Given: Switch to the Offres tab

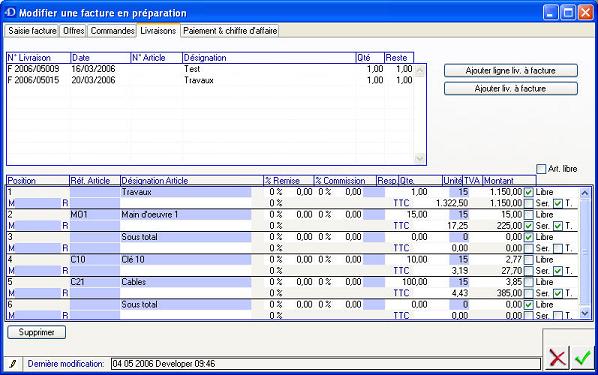Looking at the screenshot, I should (74, 31).
